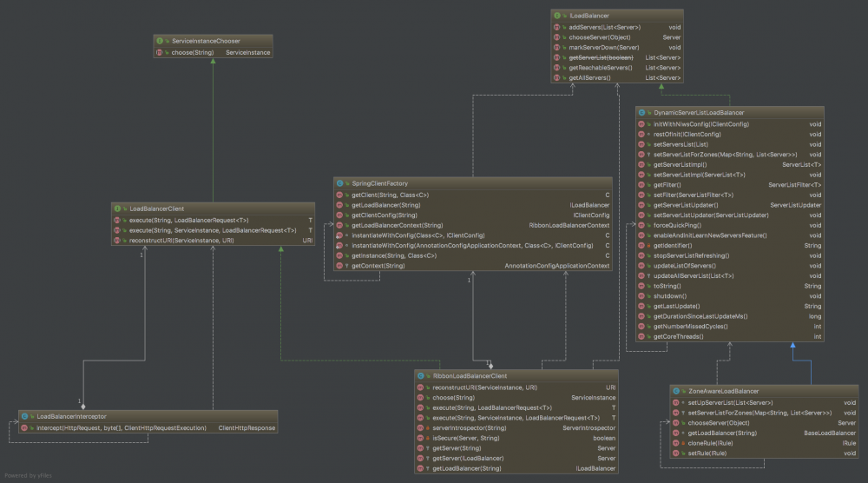Select getContext(String) method
868x483 pixels.
point(473,266)
